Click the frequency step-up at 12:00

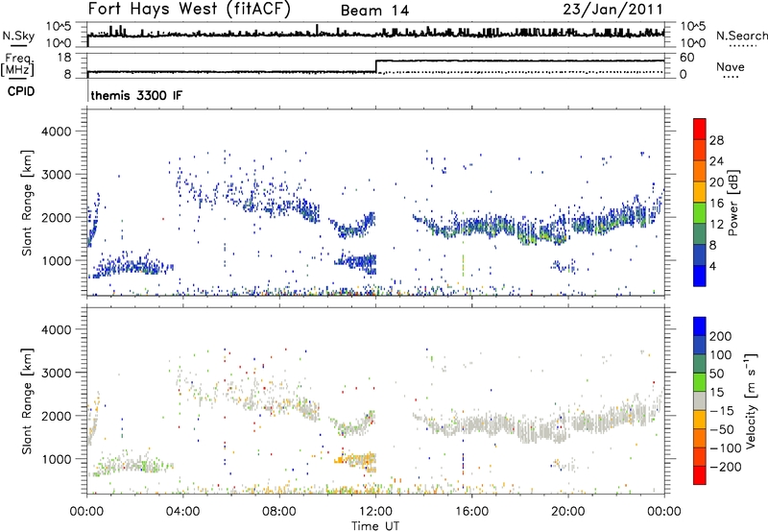[x=375, y=66]
